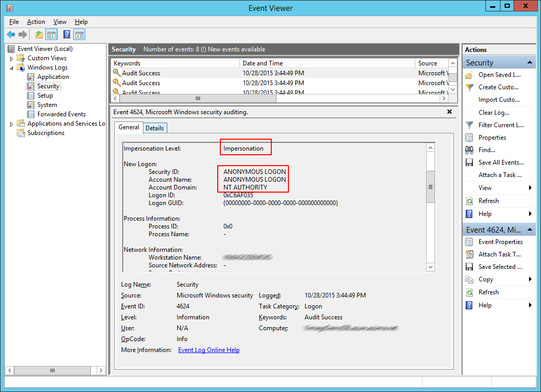Click scroll-up arrow in event details box

[x=430, y=147]
